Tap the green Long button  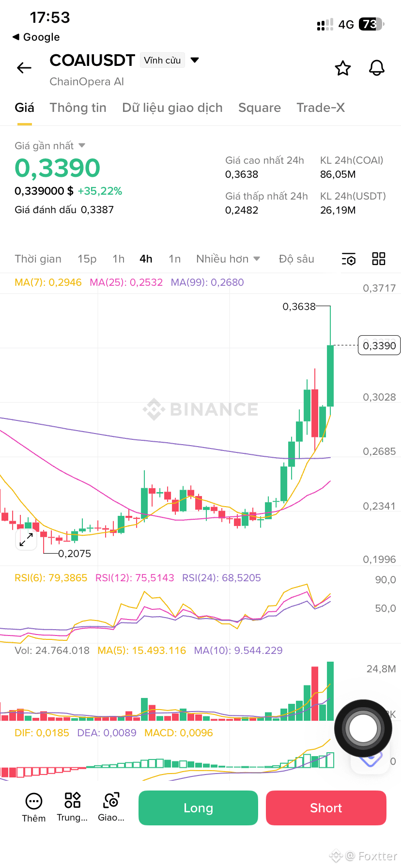click(198, 808)
